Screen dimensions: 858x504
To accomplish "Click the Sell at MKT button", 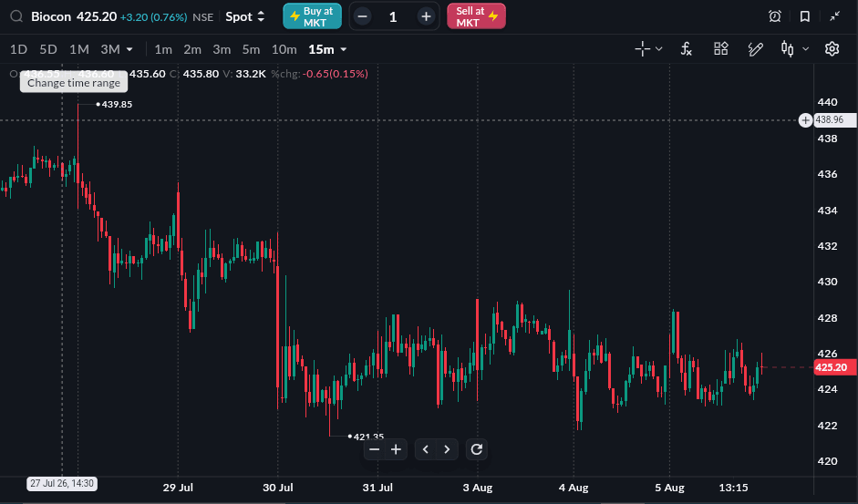I will 476,16.
